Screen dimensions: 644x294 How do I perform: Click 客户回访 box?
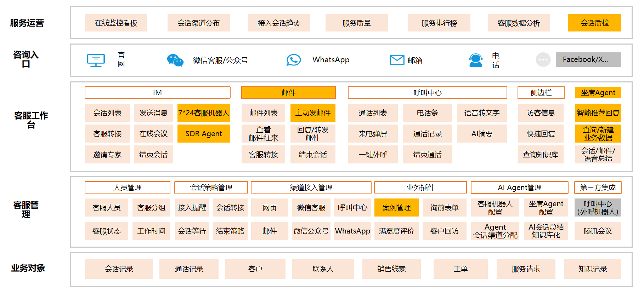click(x=445, y=231)
